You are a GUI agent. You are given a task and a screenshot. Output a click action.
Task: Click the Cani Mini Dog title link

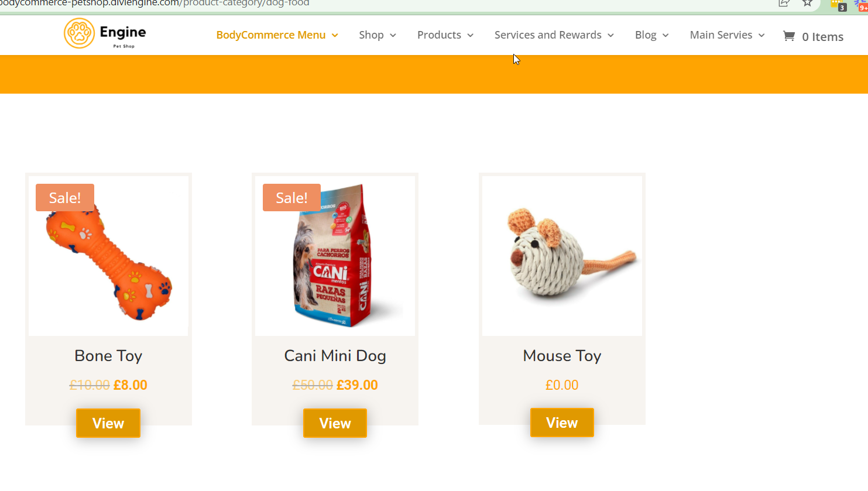pyautogui.click(x=335, y=356)
